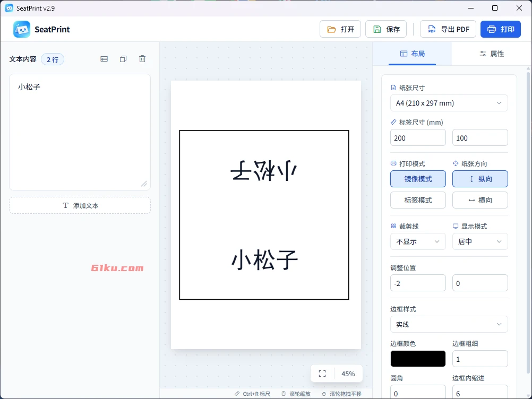Close the SeatPrint window
Viewport: 532px width, 399px height.
tap(519, 8)
